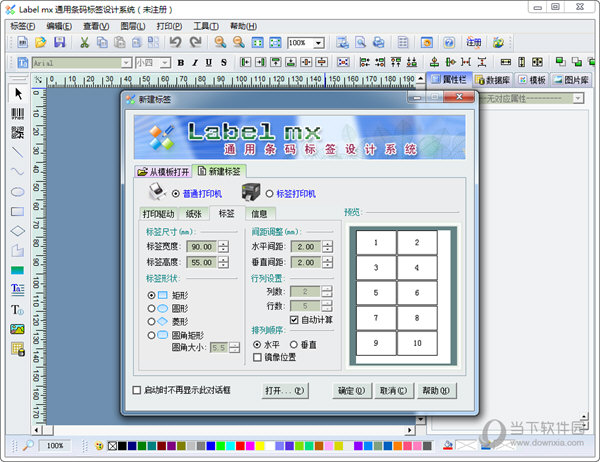Image resolution: width=600 pixels, height=462 pixels.
Task: Switch to 信息 tab
Action: click(259, 214)
